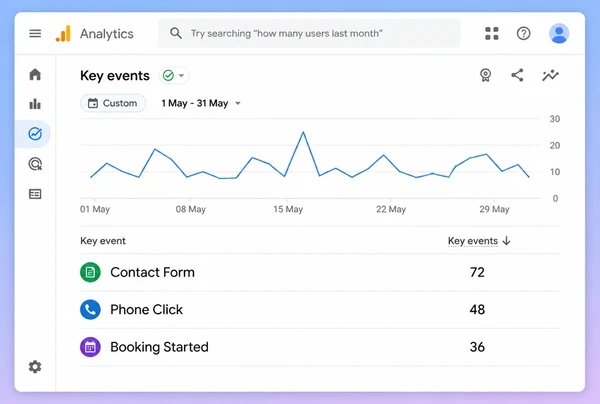Open the Advertising target icon in sidebar
The height and width of the screenshot is (404, 600).
point(35,164)
